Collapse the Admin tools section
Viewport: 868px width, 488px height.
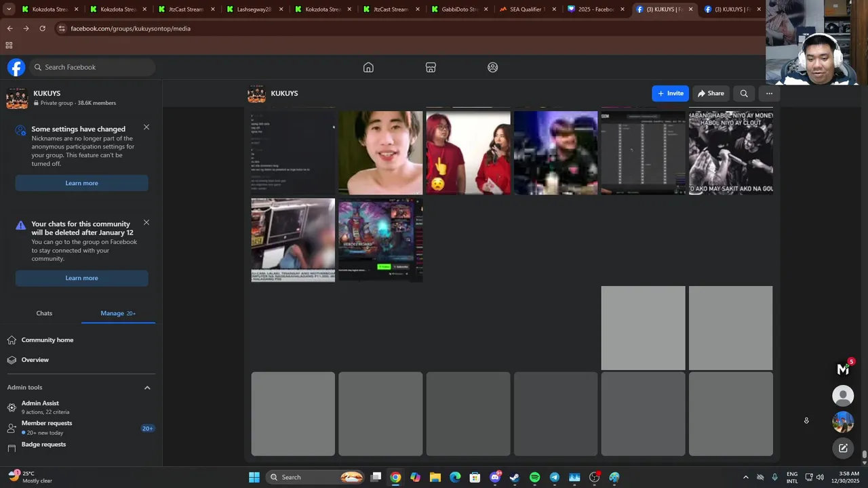tap(147, 388)
